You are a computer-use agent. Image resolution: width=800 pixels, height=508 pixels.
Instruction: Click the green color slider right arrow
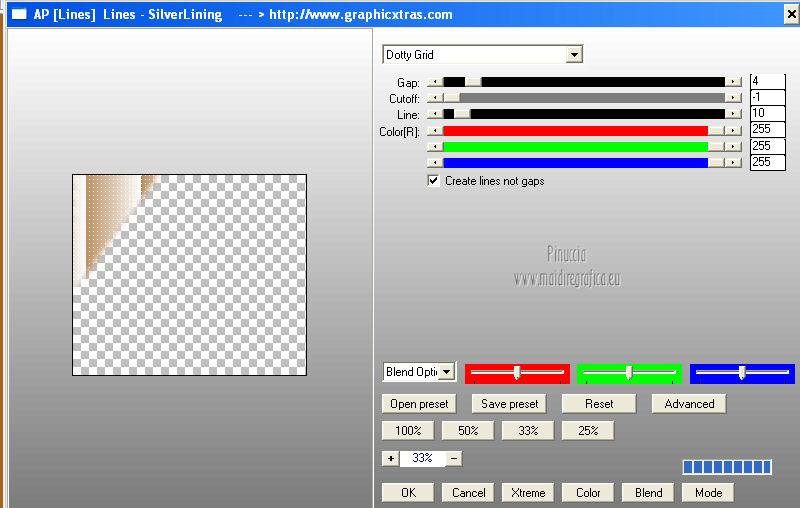(x=733, y=147)
